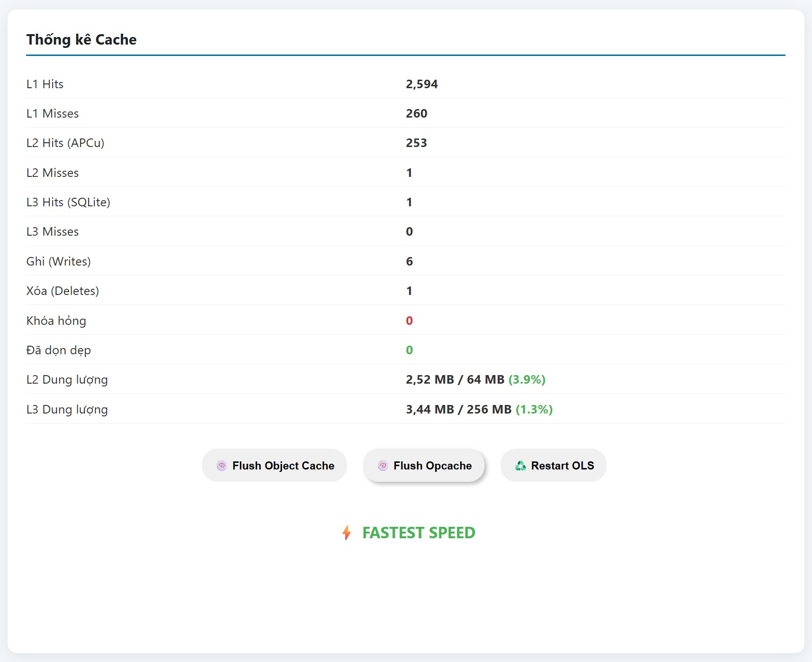Click the FASTEST SPEED label

(418, 533)
